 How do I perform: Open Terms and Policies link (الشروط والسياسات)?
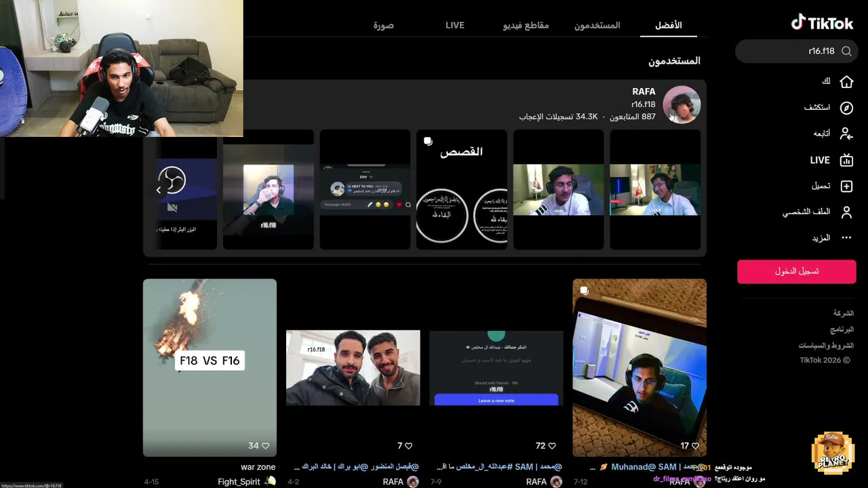pos(826,345)
